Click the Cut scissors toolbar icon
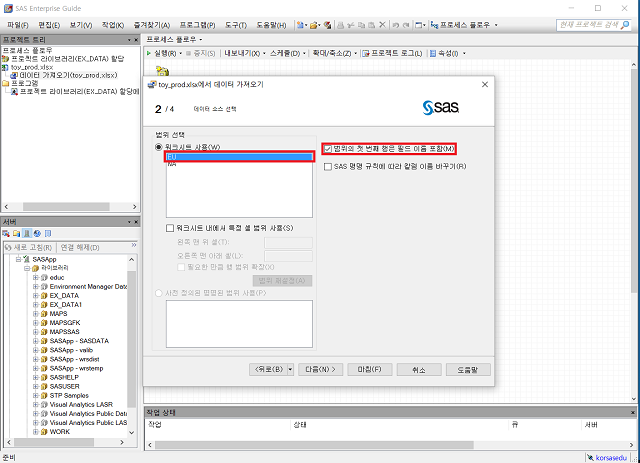Screen dimensions: 640x463 351,25
